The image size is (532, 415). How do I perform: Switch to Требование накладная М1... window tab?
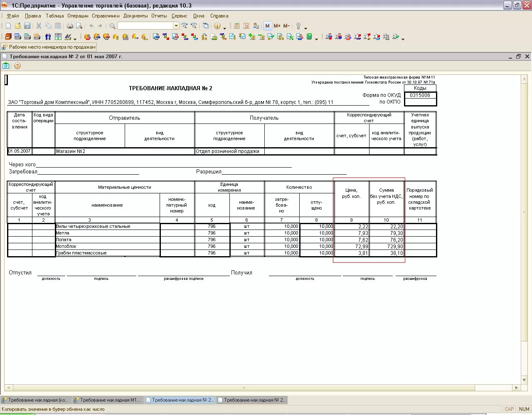click(108, 400)
